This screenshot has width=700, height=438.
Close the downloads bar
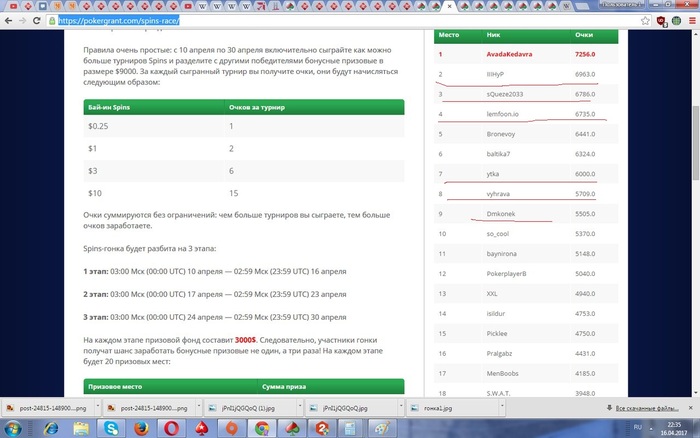tap(691, 408)
